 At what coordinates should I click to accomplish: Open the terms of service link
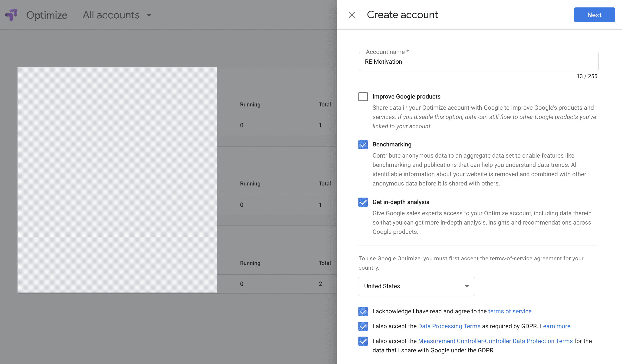coord(510,311)
